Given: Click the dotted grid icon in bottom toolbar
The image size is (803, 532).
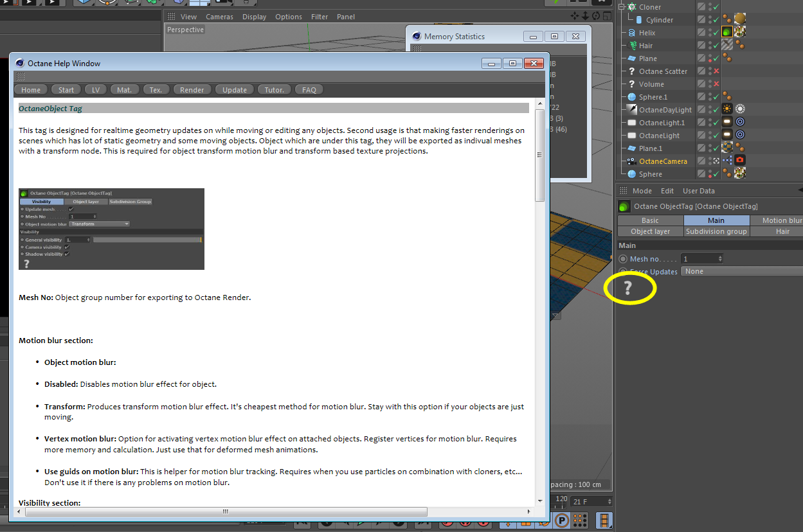Looking at the screenshot, I should click(x=580, y=520).
